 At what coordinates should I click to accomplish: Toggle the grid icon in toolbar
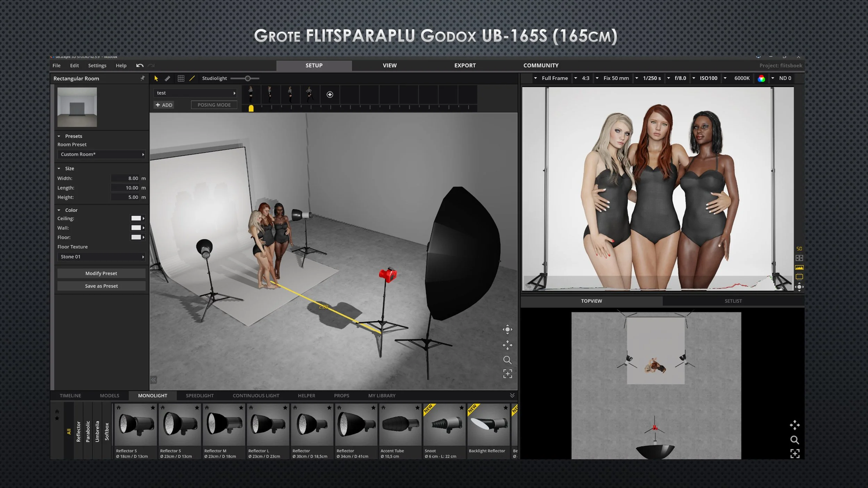[x=181, y=78]
